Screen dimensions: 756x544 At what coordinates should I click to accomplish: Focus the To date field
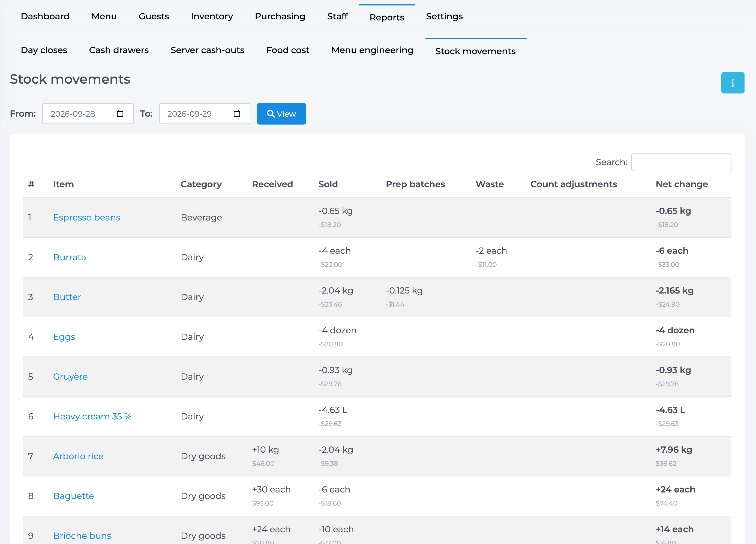pos(204,114)
